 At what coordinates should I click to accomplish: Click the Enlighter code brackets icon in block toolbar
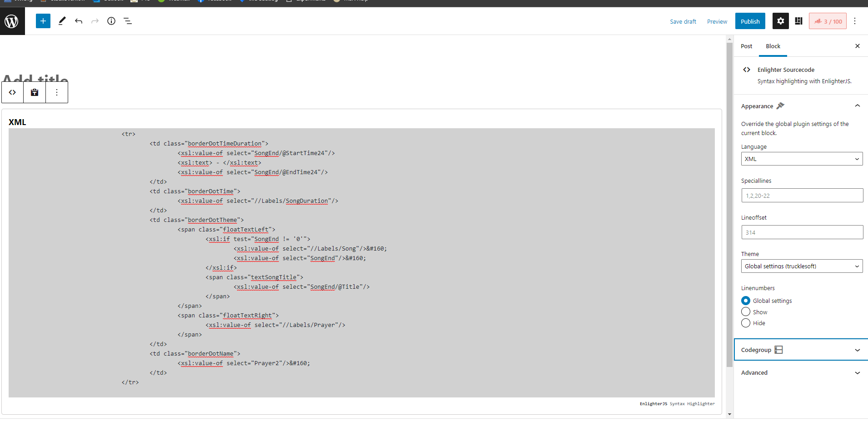tap(12, 92)
